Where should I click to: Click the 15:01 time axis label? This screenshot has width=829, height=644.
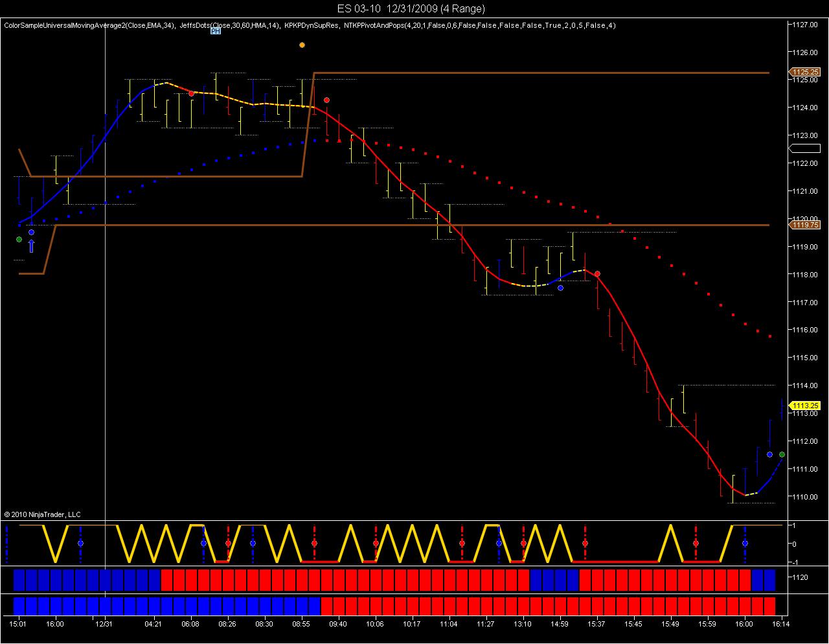tap(18, 624)
